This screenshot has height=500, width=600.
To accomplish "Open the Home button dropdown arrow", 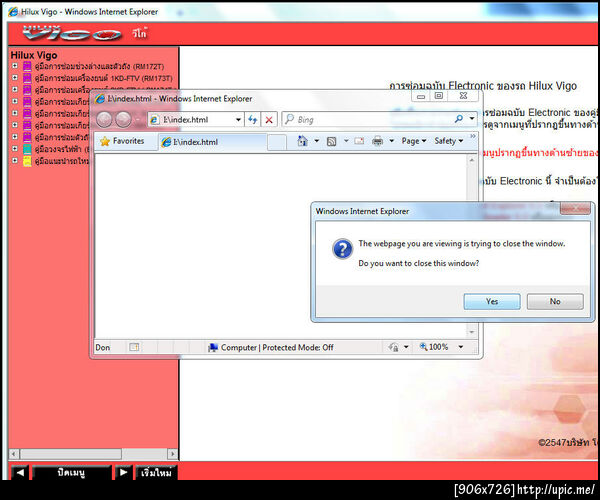I will coord(317,141).
